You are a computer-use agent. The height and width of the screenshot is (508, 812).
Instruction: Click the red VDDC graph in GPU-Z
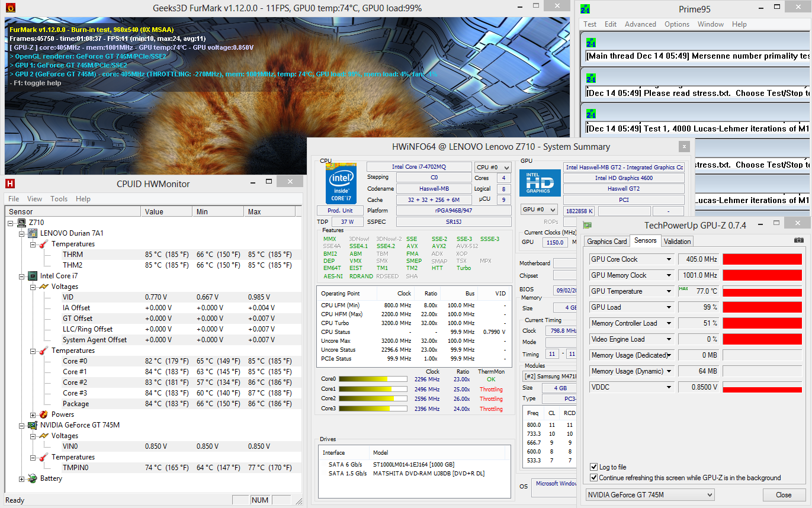(x=762, y=387)
